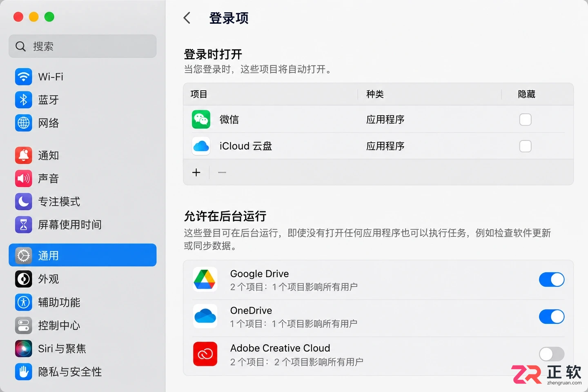Screen dimensions: 588x392
Task: Open the 屏幕使用时间 hourglass icon
Action: [23, 225]
